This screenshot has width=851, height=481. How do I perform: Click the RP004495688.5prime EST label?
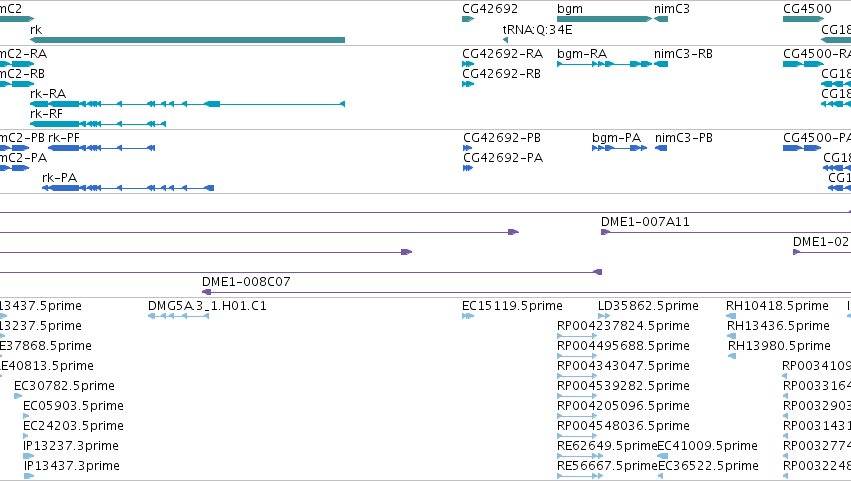pyautogui.click(x=623, y=346)
